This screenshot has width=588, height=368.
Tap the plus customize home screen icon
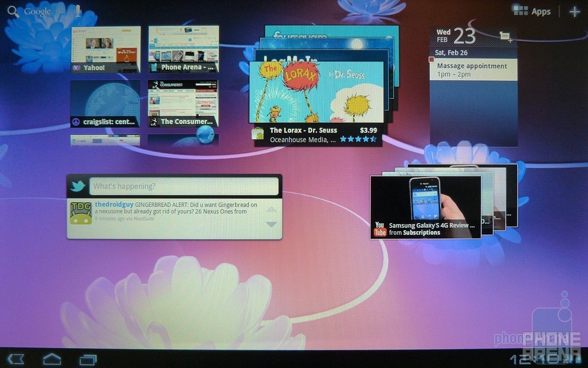[x=575, y=11]
